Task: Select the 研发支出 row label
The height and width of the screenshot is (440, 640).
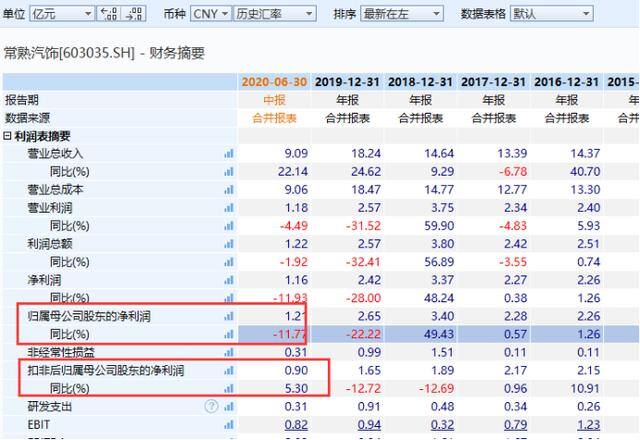Action: point(50,407)
